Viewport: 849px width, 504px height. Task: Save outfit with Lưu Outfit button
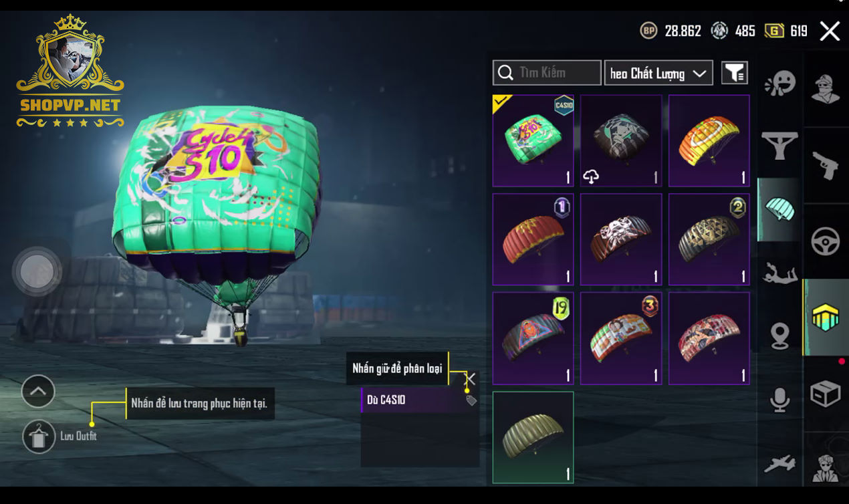pos(39,436)
